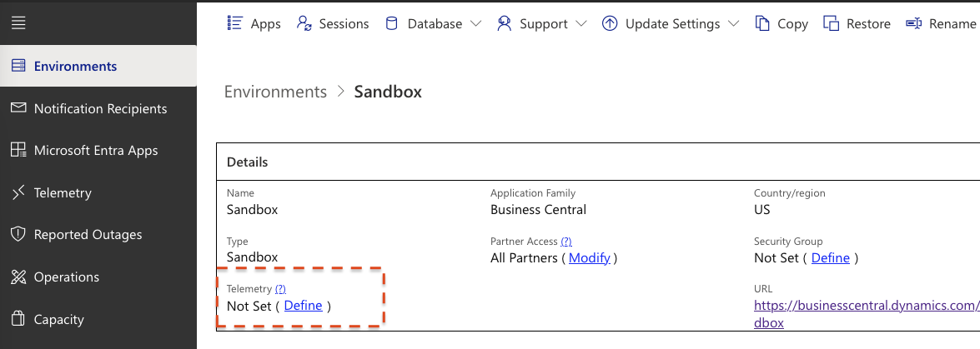Click the Define link under Telemetry
Image resolution: width=980 pixels, height=349 pixels.
point(303,306)
